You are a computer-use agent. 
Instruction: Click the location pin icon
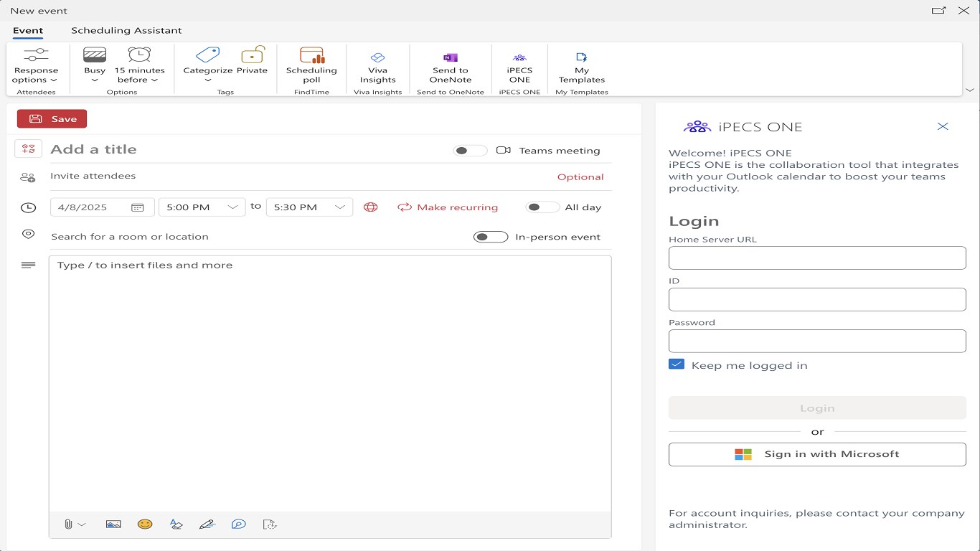28,234
